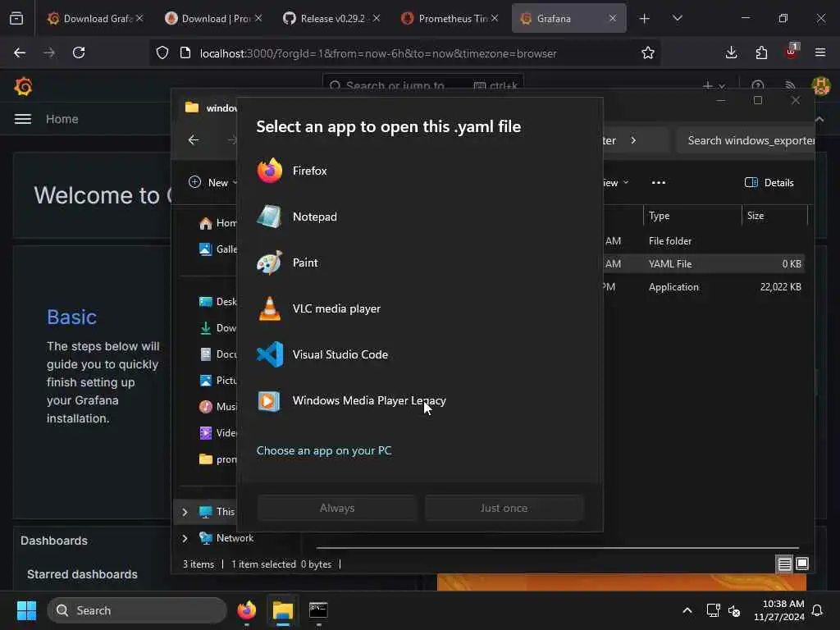Open Desktop in Explorer sidebar

(217, 302)
